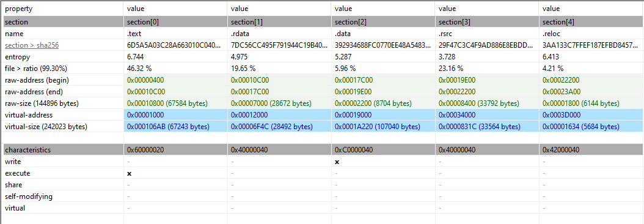Click the virtual-size (242023 bytes) label
The width and height of the screenshot is (644, 224).
click(x=46, y=127)
